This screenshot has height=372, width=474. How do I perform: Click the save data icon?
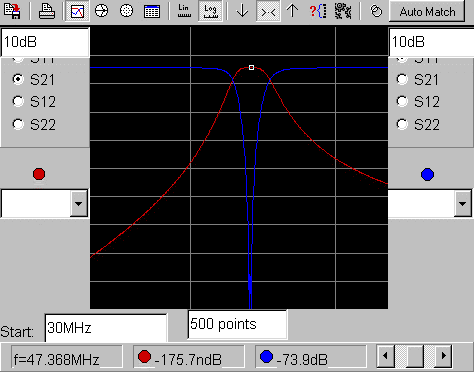tap(12, 11)
